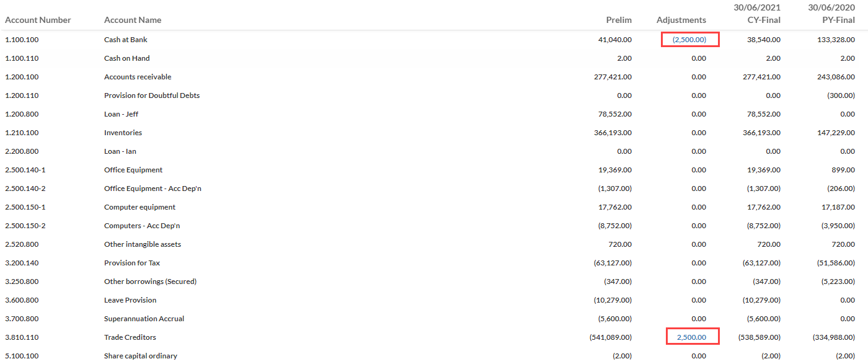Click the Account Number column header
This screenshot has height=364, width=868.
click(x=38, y=20)
